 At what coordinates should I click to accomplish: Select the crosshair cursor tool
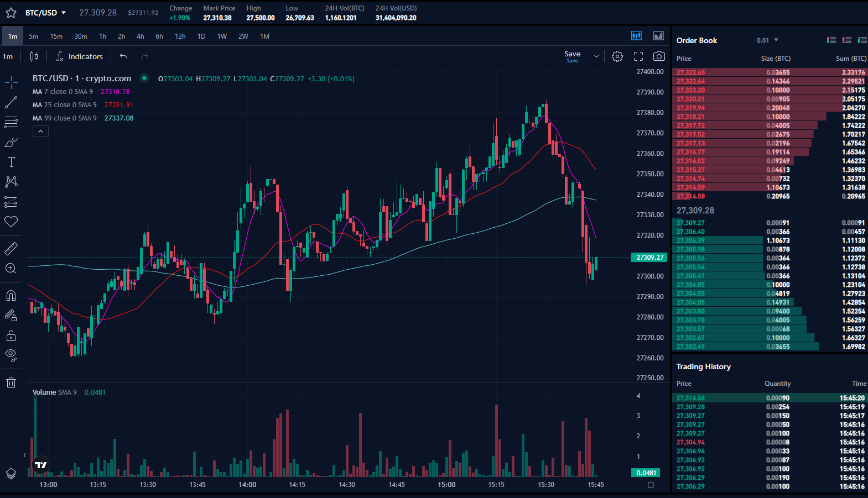(x=11, y=83)
